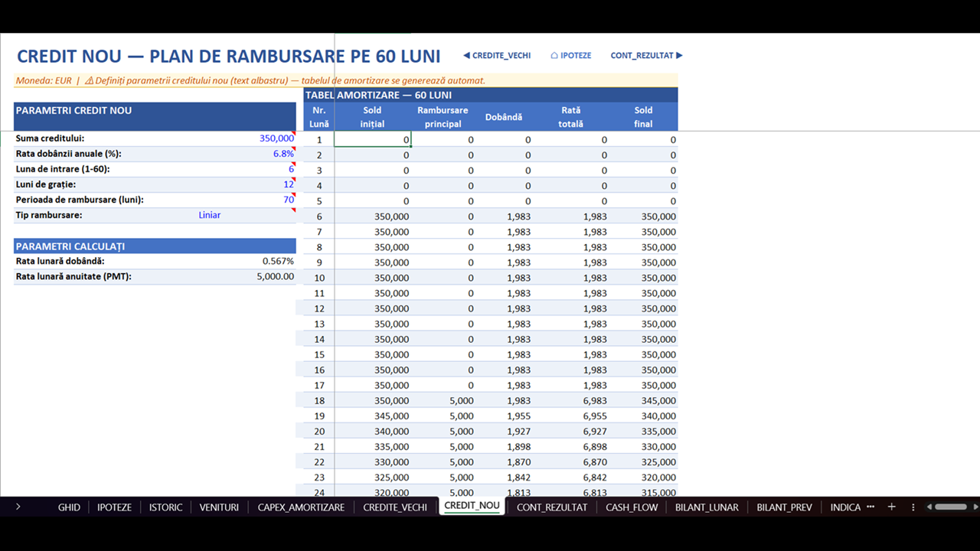Select the Sold final 345,000 cell of month 18

(x=644, y=400)
